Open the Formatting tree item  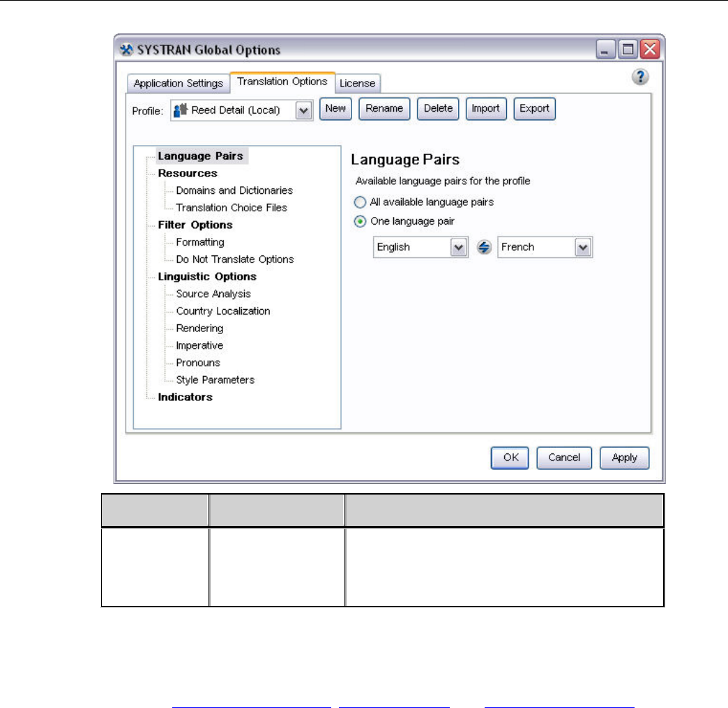[x=200, y=242]
